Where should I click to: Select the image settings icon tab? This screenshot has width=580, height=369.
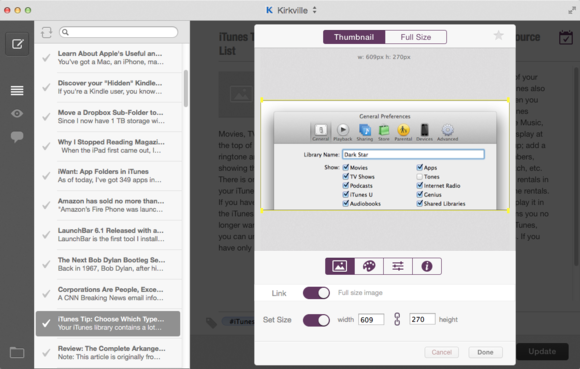(340, 266)
